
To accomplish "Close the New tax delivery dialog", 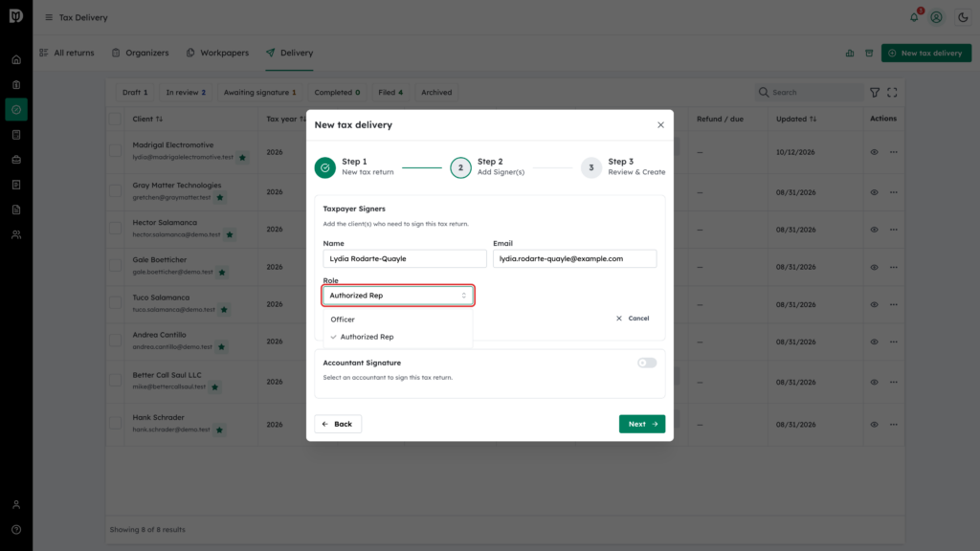I will pos(660,125).
